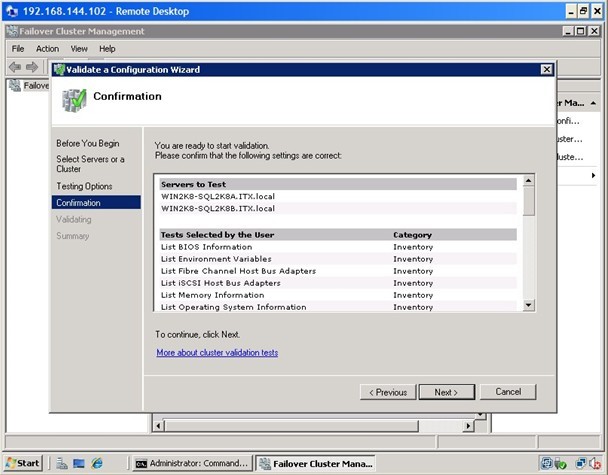Go to Testing Options step
608x475 pixels.
(x=84, y=187)
